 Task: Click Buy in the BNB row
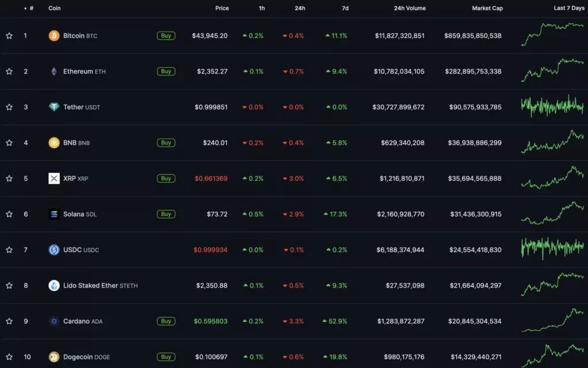166,143
